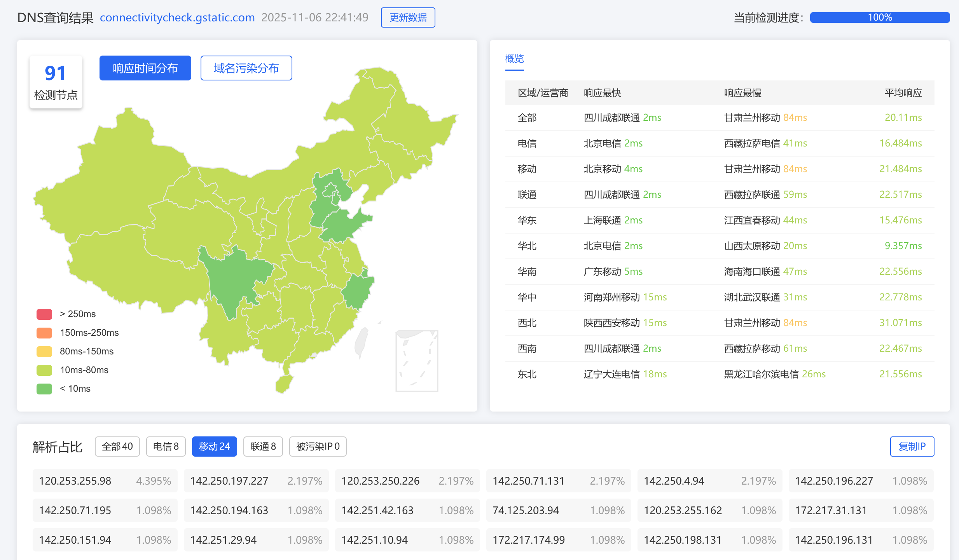The width and height of the screenshot is (959, 560).
Task: Open the connectivitycheck.gstatic.com domain link
Action: pos(177,17)
